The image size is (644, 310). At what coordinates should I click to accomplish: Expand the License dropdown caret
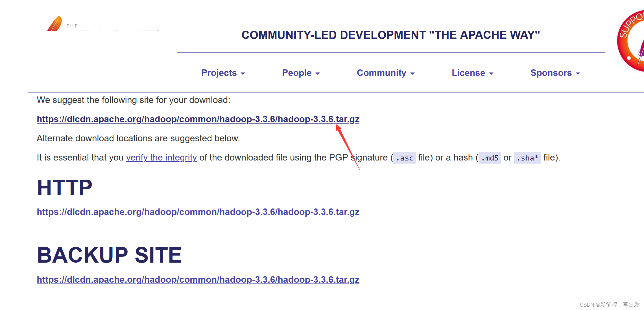(x=491, y=74)
